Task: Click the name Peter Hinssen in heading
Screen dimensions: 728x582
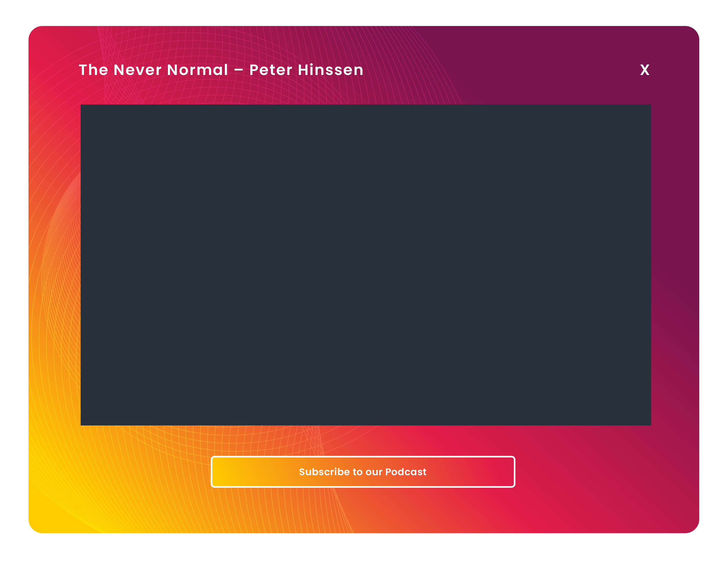Action: (306, 70)
